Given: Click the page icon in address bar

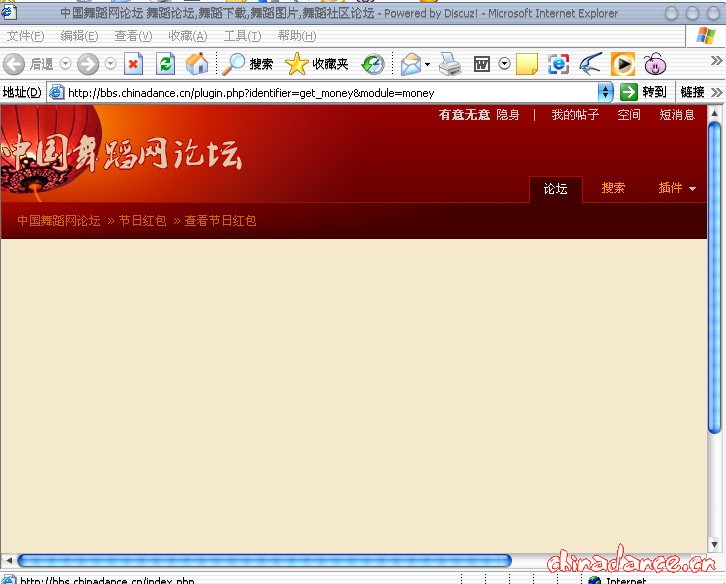Looking at the screenshot, I should tap(56, 92).
